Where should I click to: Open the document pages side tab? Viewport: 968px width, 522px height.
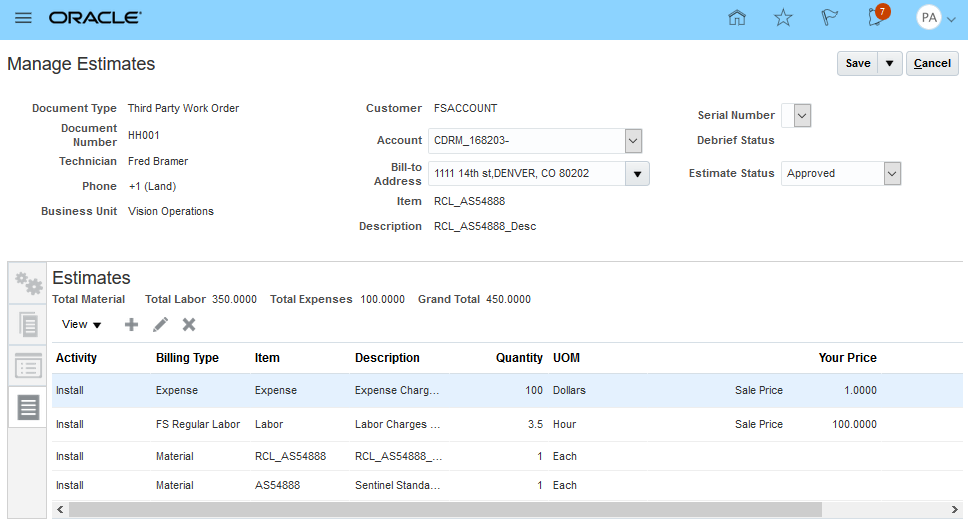point(28,325)
